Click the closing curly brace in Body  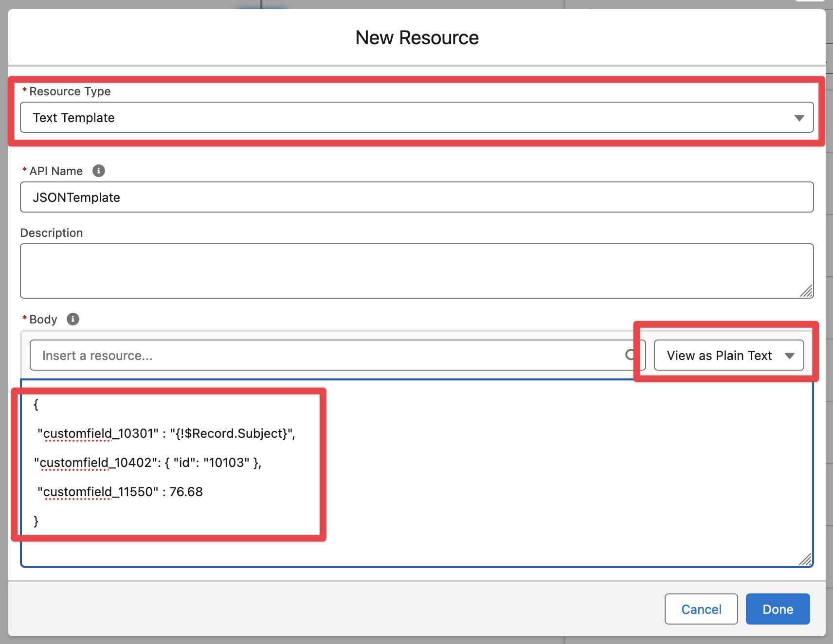tap(36, 521)
